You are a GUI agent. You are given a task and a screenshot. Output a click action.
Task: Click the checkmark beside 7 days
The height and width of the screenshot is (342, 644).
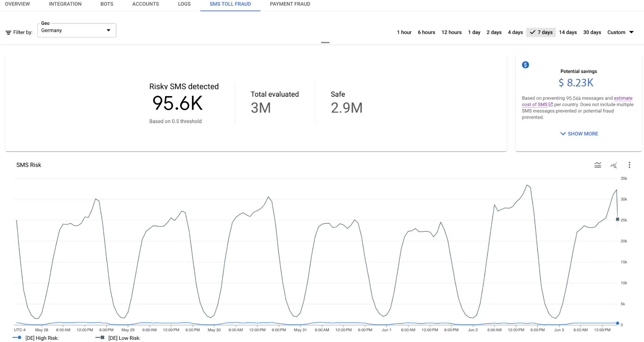[x=532, y=32]
